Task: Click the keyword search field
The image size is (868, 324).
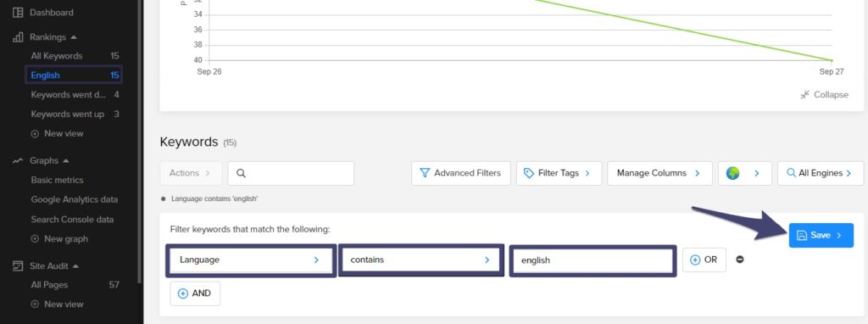Action: click(x=291, y=173)
